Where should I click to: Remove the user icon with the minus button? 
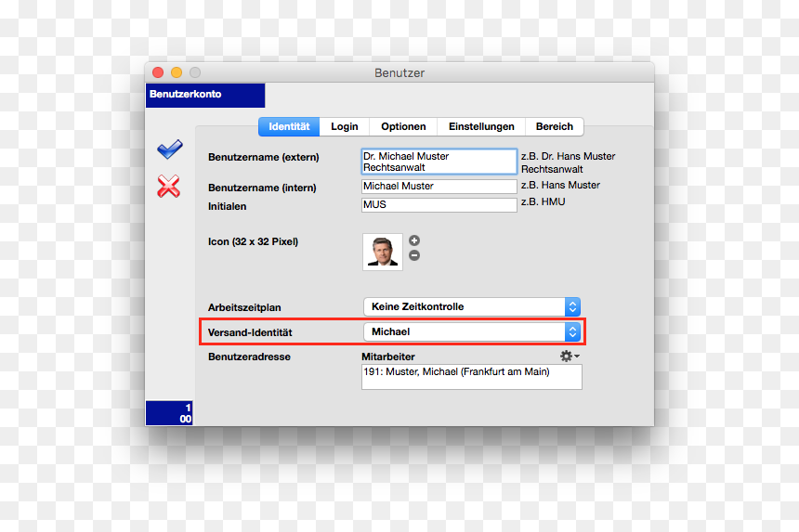click(x=414, y=255)
